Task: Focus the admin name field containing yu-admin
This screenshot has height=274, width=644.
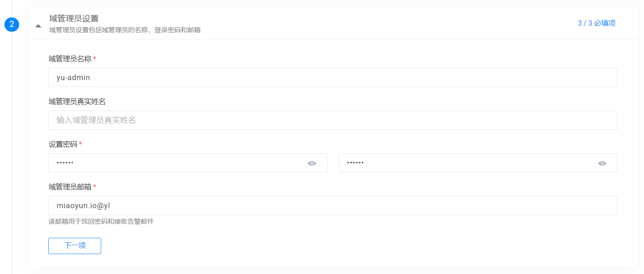Action: (x=332, y=78)
